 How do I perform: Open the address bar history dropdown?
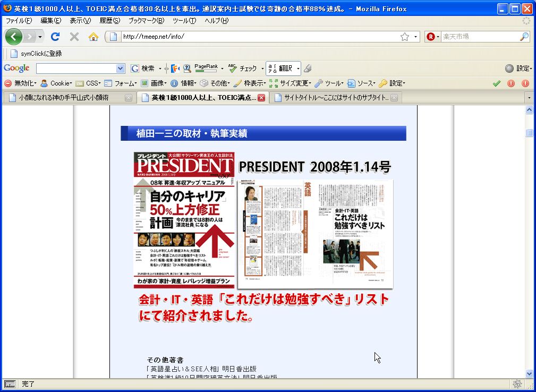(415, 37)
